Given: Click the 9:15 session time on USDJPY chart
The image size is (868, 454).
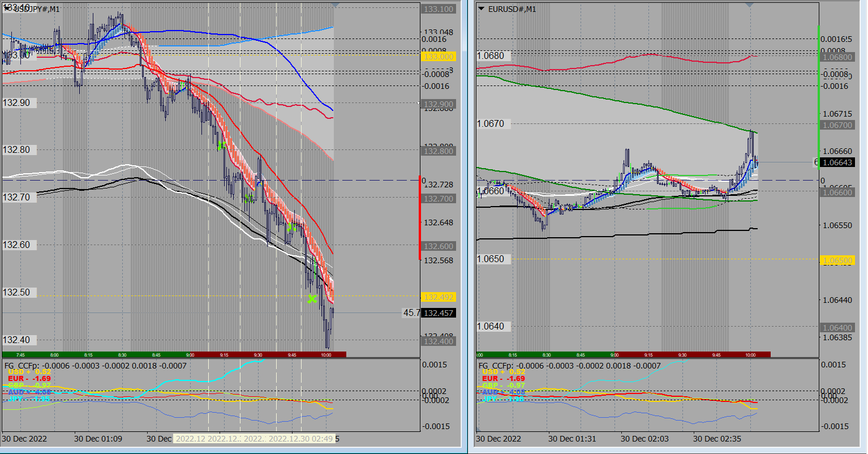Looking at the screenshot, I should point(224,354).
